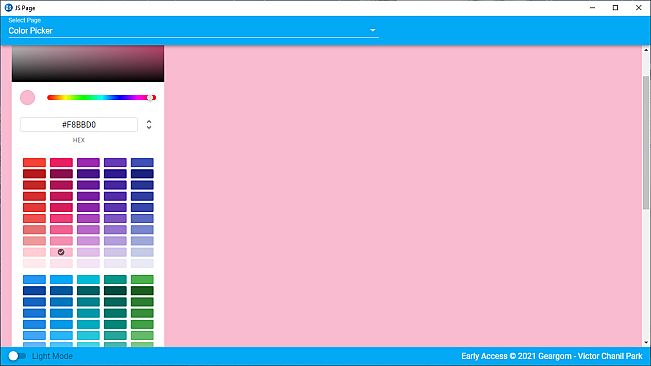Close the JS Page window
Viewport: 651px width, 366px height.
pos(639,7)
